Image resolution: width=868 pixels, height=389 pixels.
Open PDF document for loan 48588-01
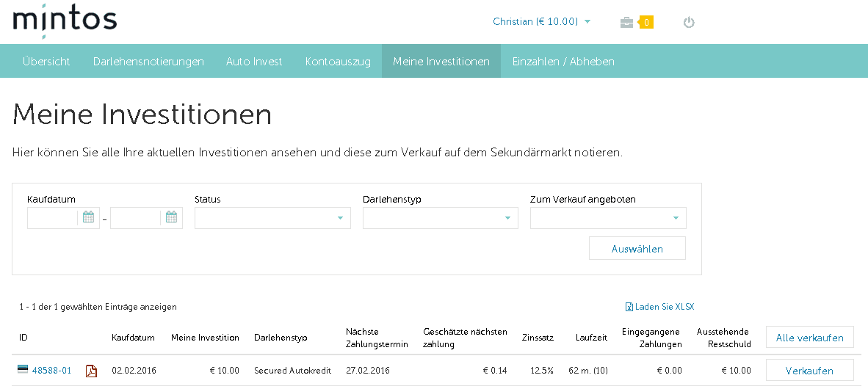91,371
